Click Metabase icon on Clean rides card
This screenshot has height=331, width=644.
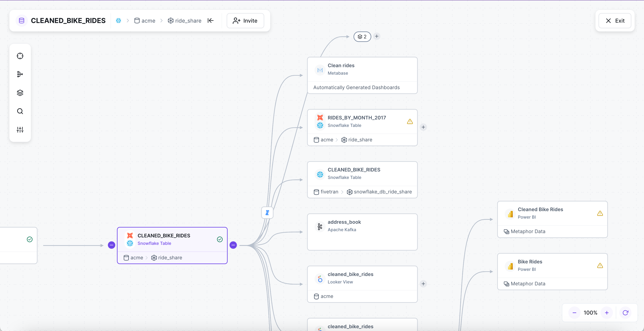click(320, 70)
